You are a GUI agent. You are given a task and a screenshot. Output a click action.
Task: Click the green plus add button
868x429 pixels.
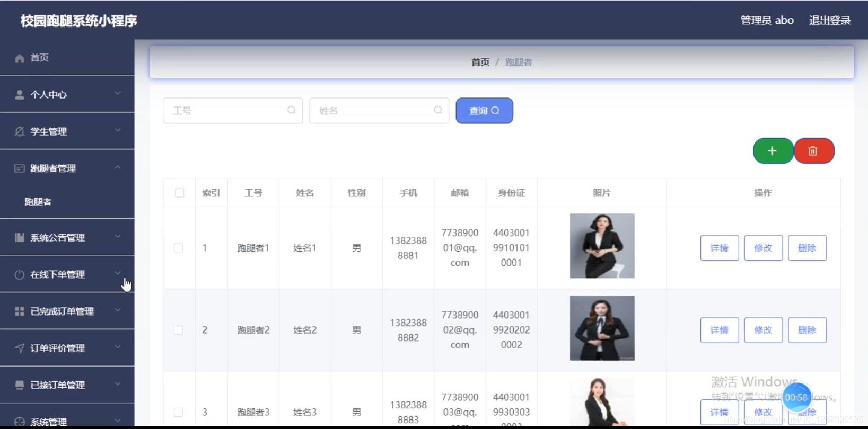coord(773,151)
